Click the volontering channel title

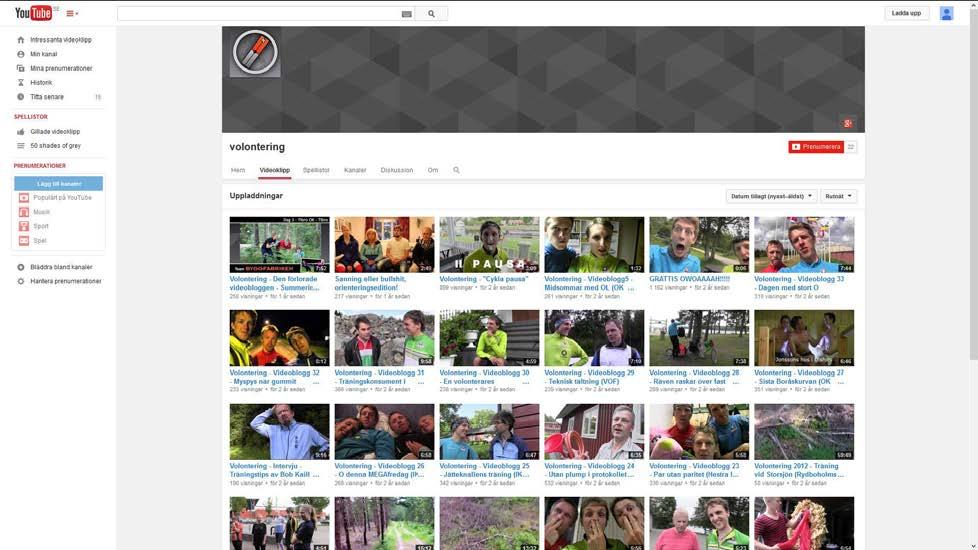pos(257,147)
